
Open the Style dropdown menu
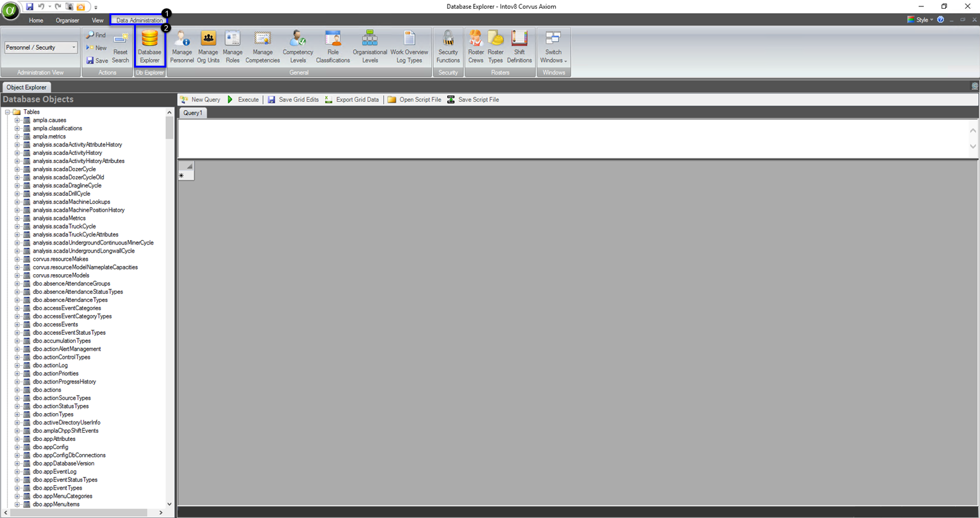pyautogui.click(x=920, y=20)
